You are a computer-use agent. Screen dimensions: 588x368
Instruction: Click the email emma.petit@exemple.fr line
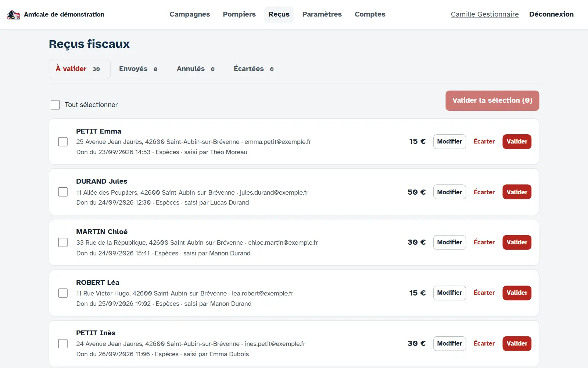278,142
